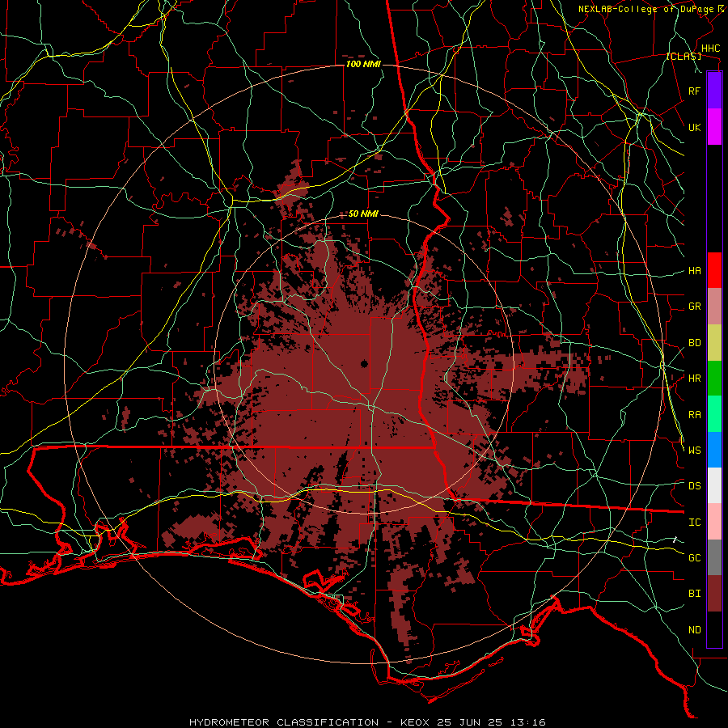Click the RF purple legend swatch
This screenshot has height=728, width=728.
click(x=714, y=91)
